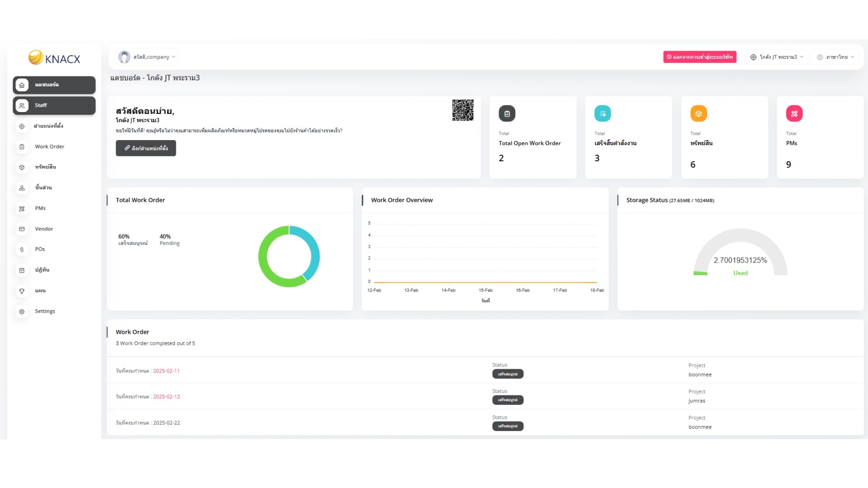Click the Settings gear icon

point(22,311)
